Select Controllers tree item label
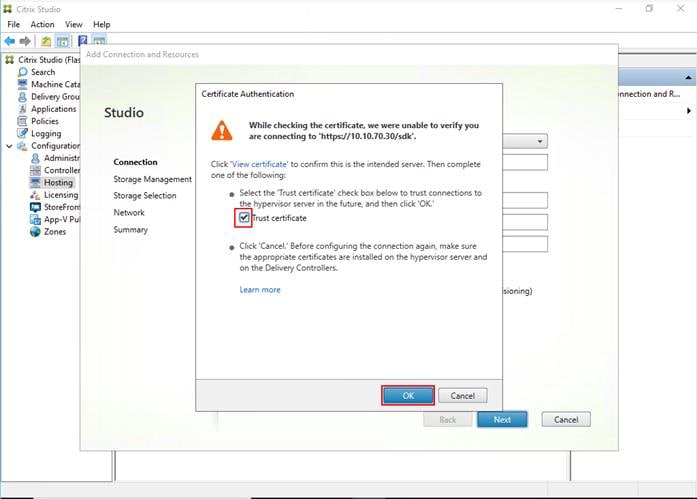The image size is (697, 499). [62, 170]
